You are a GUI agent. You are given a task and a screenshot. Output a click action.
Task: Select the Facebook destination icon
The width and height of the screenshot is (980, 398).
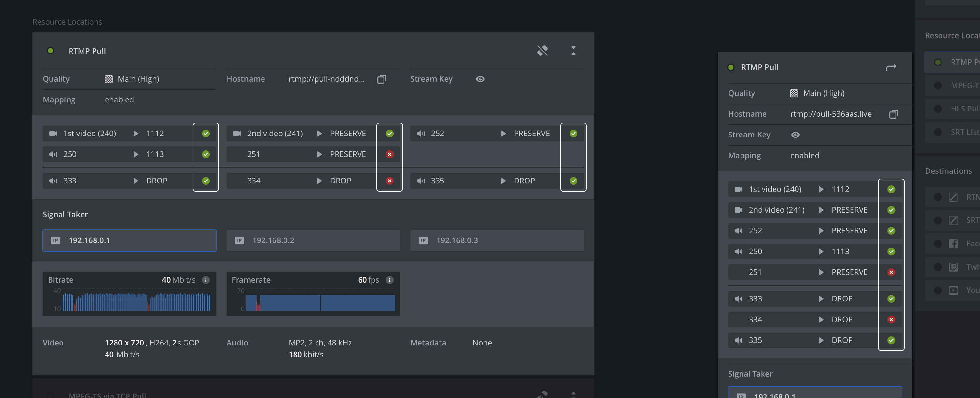(954, 243)
